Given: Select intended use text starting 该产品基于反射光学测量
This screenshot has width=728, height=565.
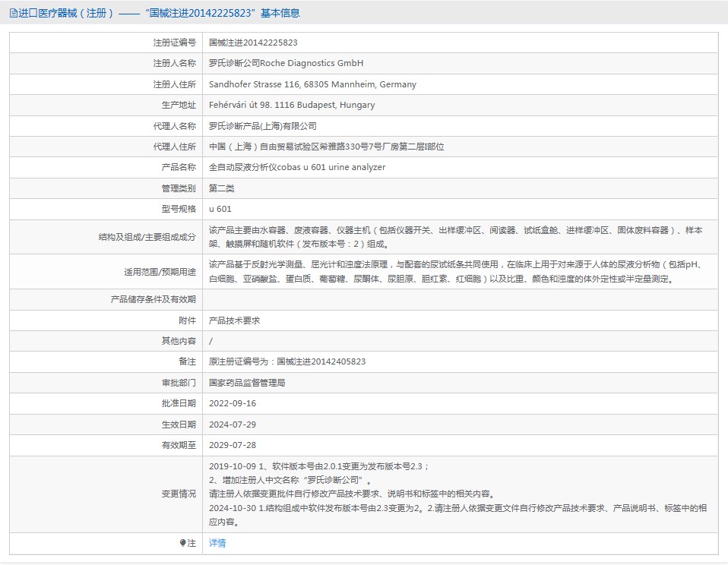Looking at the screenshot, I should click(457, 271).
